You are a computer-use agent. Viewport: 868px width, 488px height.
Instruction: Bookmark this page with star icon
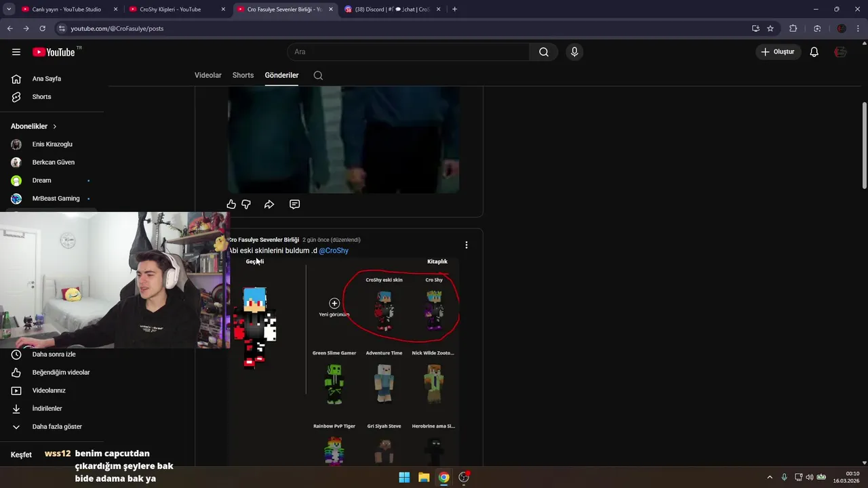tap(770, 28)
